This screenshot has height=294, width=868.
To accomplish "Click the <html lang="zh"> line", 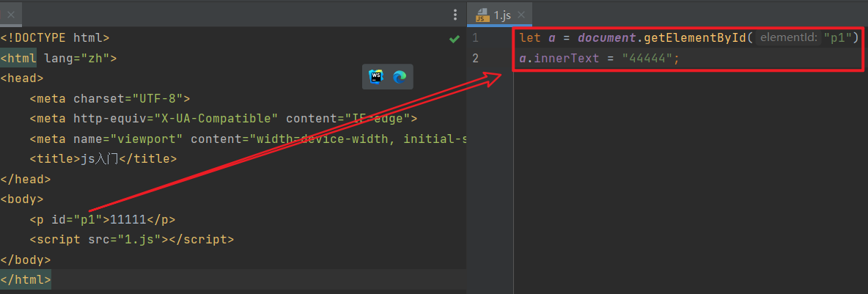I will (58, 58).
